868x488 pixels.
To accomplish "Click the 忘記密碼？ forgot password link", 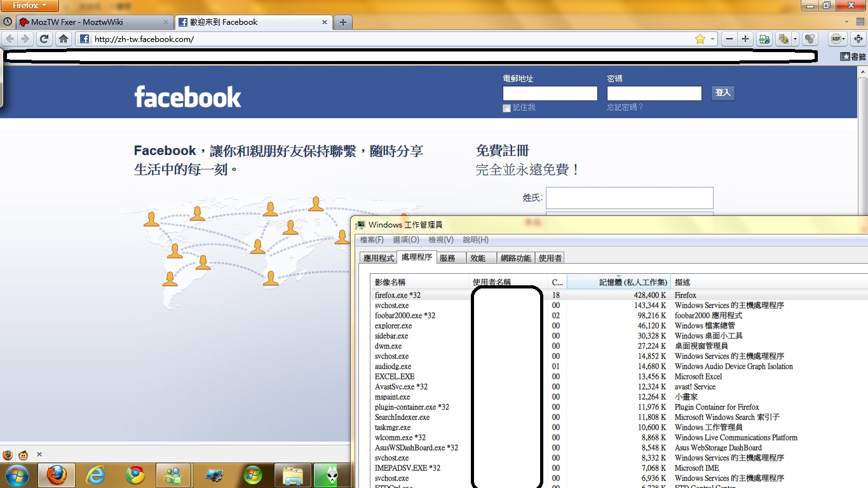I will point(625,107).
